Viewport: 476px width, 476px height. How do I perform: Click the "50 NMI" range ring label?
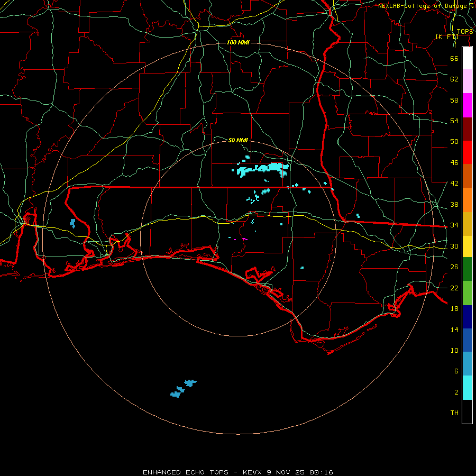point(238,140)
